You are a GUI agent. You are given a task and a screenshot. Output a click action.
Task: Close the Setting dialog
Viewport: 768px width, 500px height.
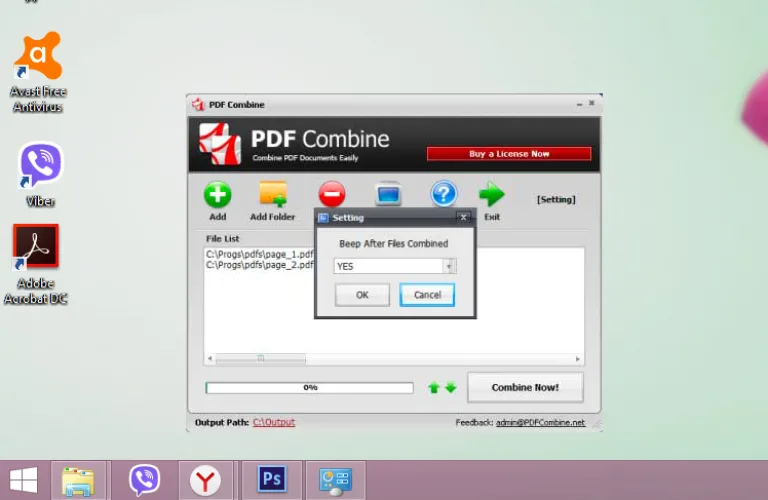coord(463,217)
